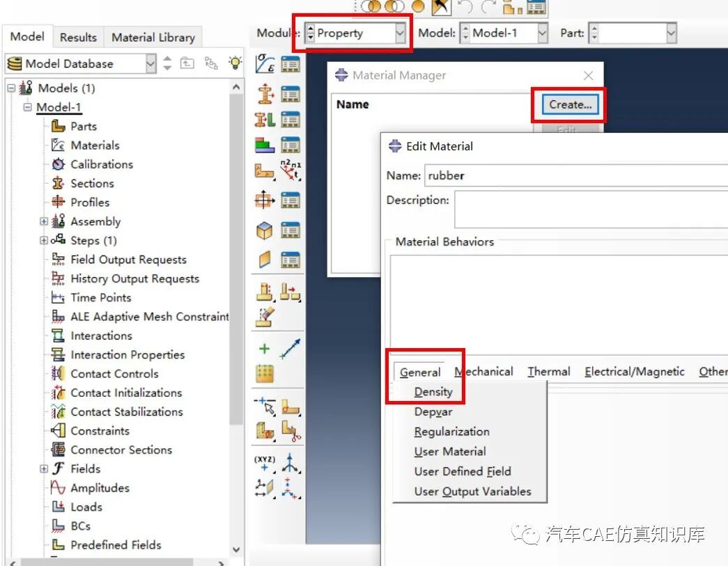Screen dimensions: 728x566
Task: Click the Create Datum CSYS icon
Action: [x=291, y=463]
